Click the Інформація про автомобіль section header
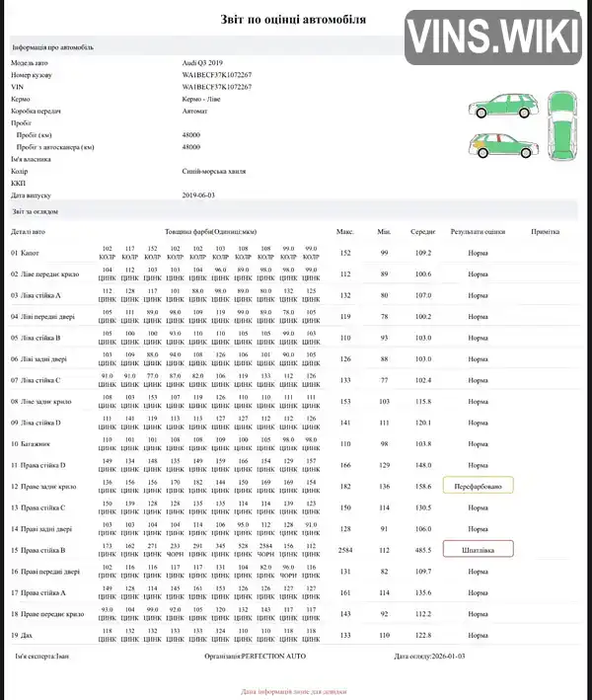This screenshot has height=700, width=592. 52,47
